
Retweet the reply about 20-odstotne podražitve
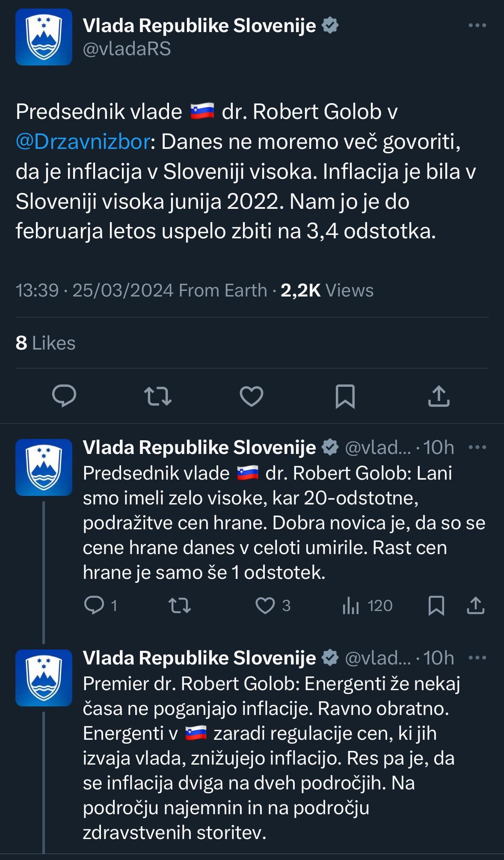pyautogui.click(x=180, y=606)
